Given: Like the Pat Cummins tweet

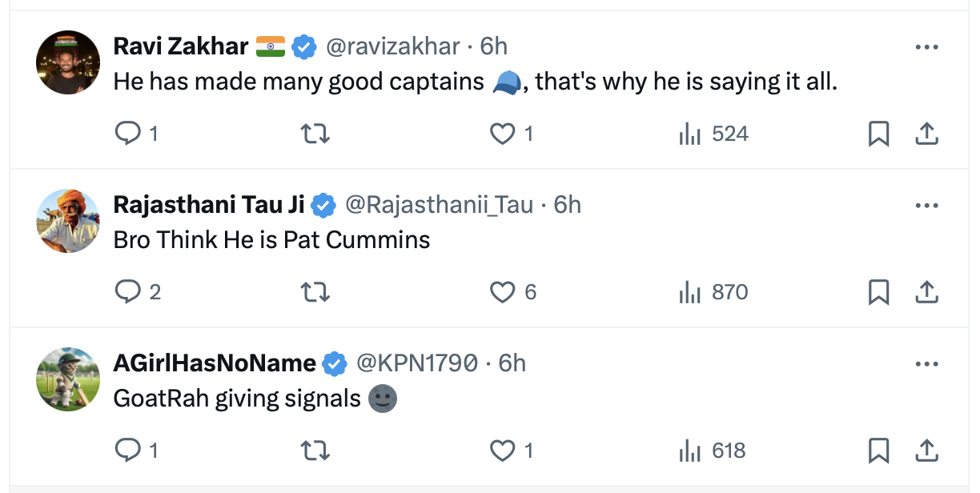Looking at the screenshot, I should pyautogui.click(x=502, y=292).
